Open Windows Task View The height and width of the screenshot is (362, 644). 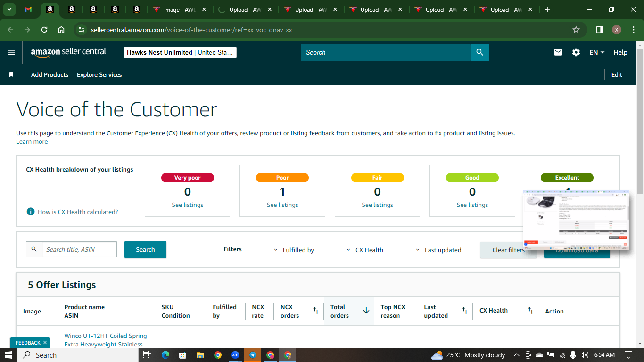[x=147, y=355]
